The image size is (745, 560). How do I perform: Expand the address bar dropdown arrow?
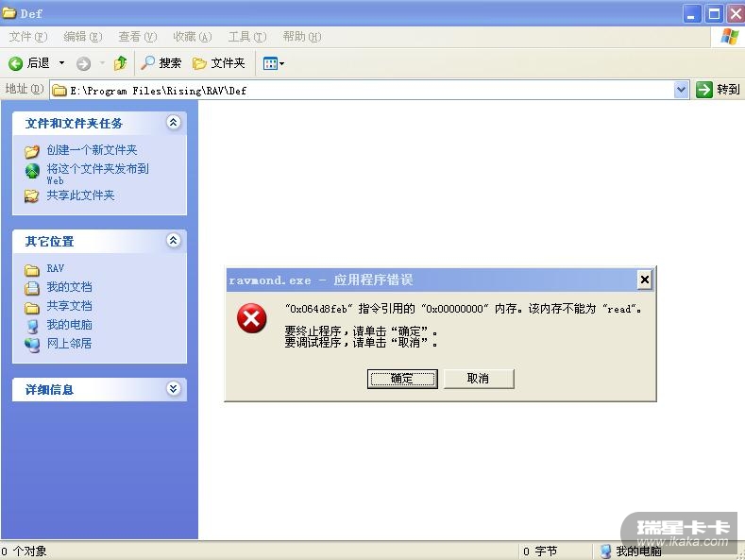click(682, 90)
